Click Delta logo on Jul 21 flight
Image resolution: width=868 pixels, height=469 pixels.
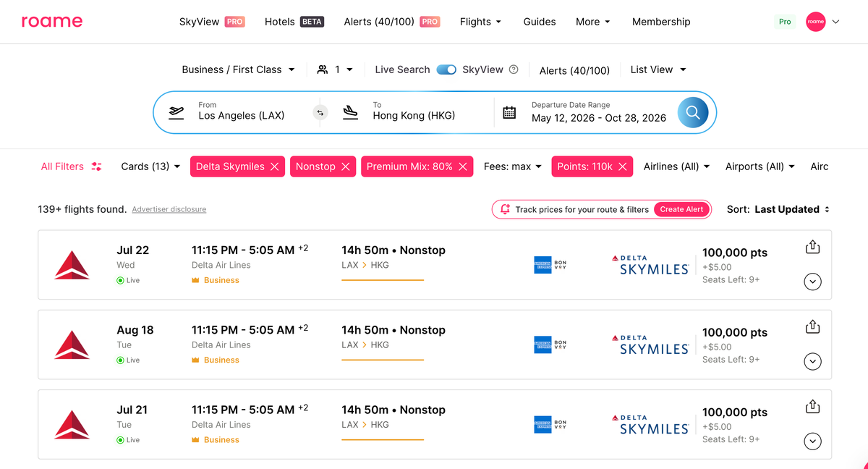pyautogui.click(x=72, y=424)
